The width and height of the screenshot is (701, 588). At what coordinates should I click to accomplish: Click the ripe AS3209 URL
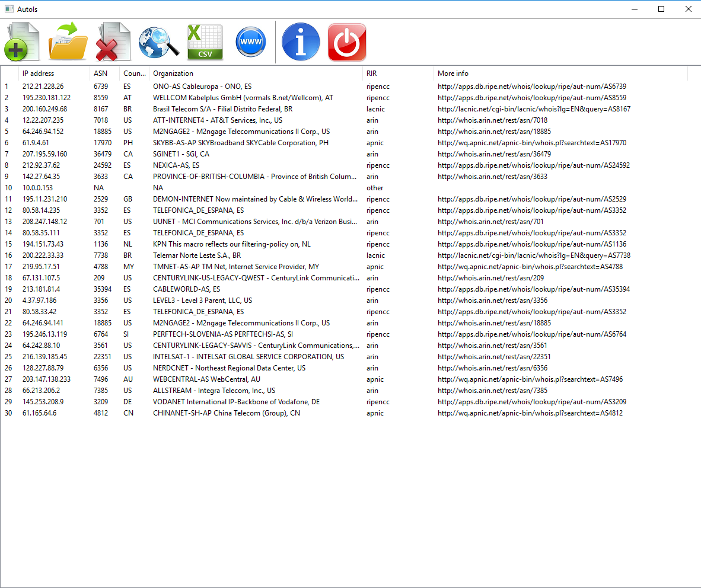click(532, 402)
